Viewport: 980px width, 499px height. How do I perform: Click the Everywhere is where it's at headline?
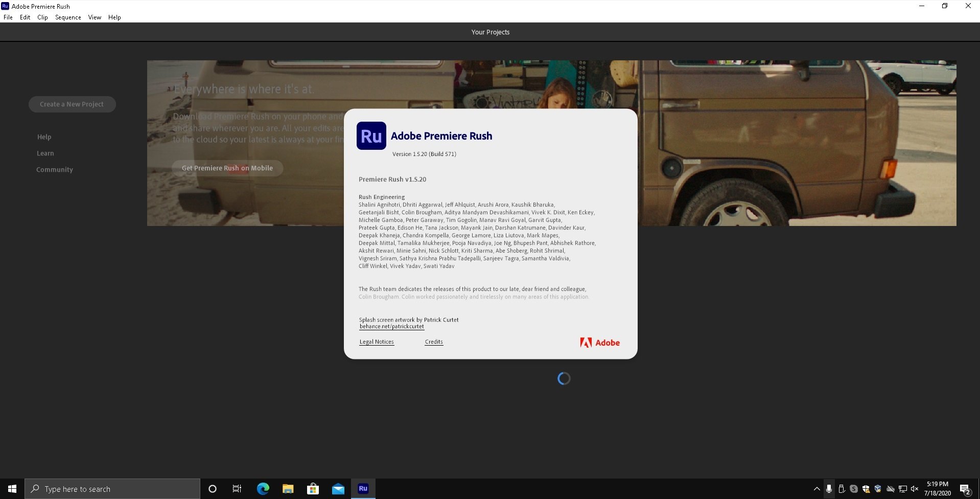tap(244, 89)
